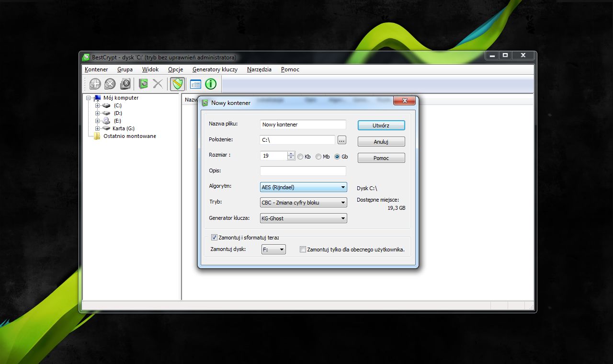This screenshot has width=613, height=364.
Task: Click the remove container with eraser toolbar icon
Action: coord(125,83)
